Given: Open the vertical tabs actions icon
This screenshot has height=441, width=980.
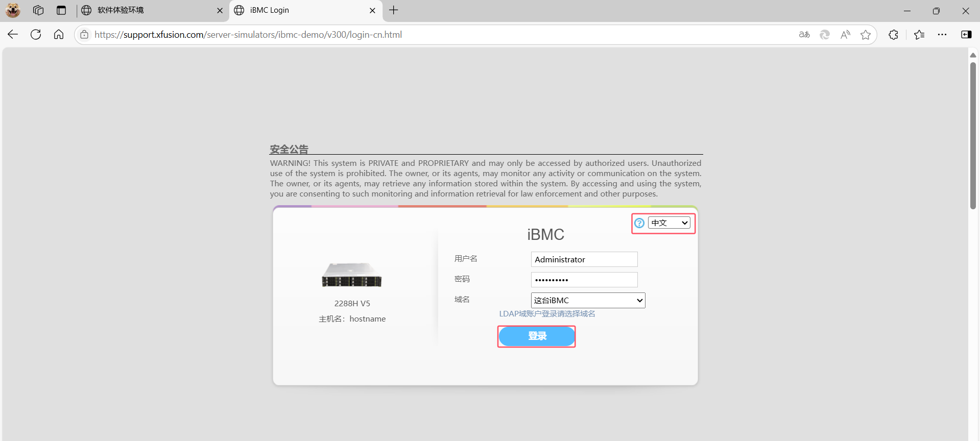Looking at the screenshot, I should 61,10.
